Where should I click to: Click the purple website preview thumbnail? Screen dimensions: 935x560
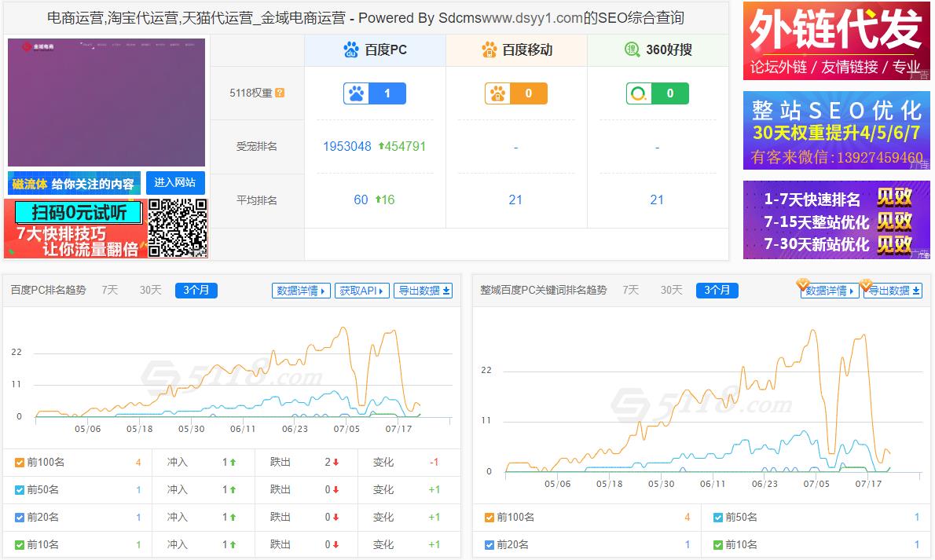[106, 103]
